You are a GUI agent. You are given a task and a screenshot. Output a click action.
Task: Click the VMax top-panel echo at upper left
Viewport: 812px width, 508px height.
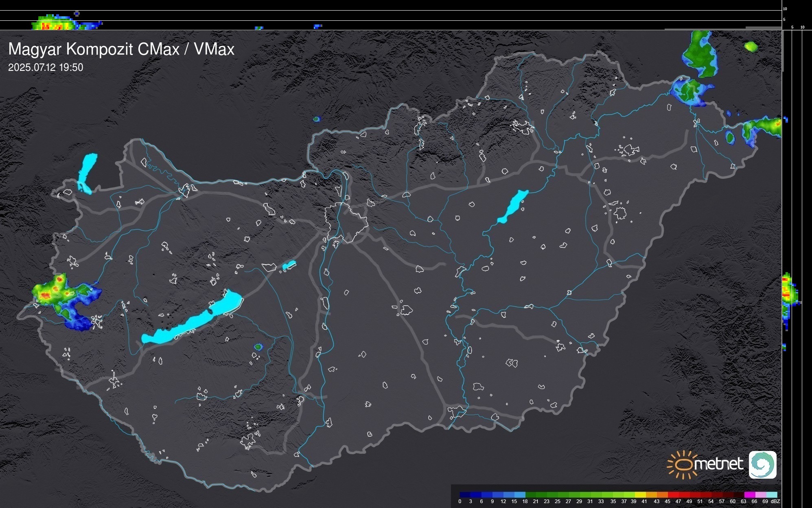pyautogui.click(x=55, y=25)
